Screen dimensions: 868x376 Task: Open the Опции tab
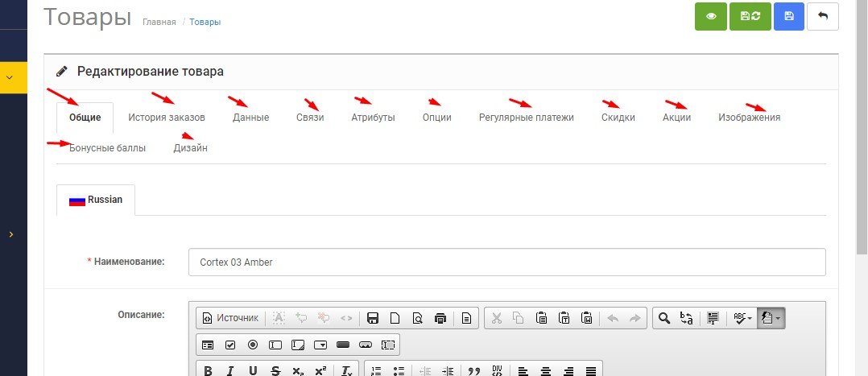point(436,118)
